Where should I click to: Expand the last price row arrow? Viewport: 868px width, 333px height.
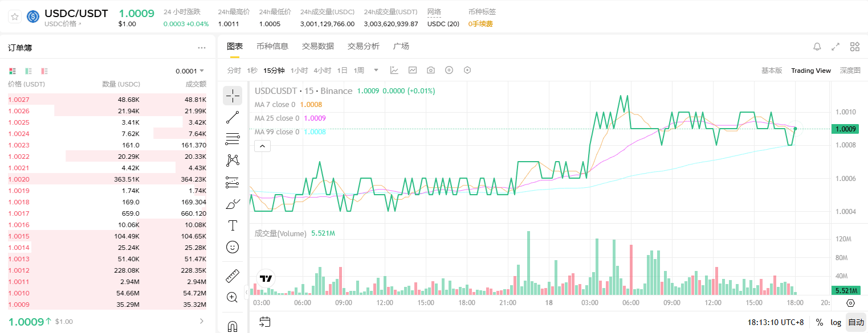(201, 322)
